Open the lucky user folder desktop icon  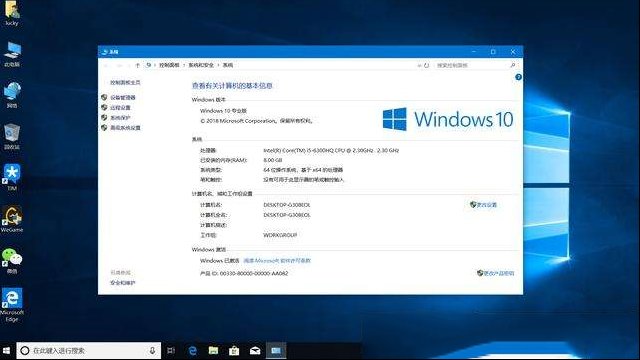12,13
